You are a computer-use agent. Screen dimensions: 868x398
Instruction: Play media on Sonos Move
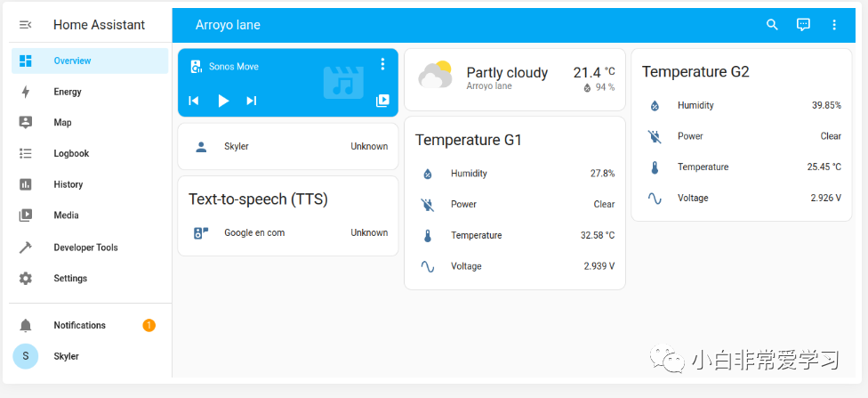point(223,101)
